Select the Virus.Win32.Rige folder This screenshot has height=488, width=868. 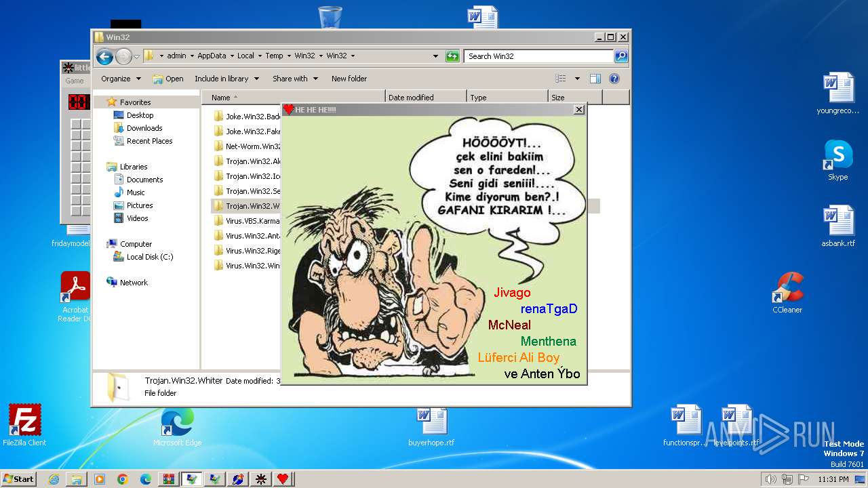tap(247, 251)
